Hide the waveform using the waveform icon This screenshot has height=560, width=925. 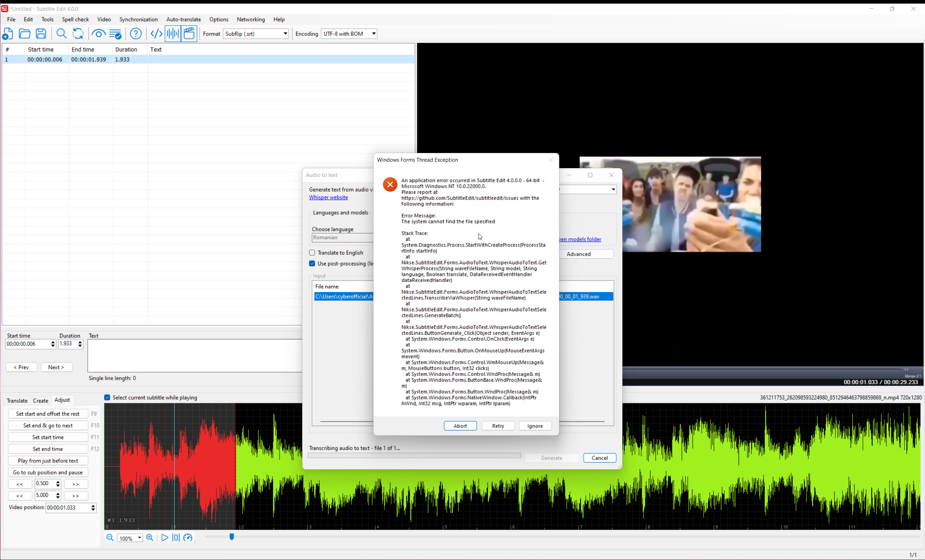pos(172,34)
